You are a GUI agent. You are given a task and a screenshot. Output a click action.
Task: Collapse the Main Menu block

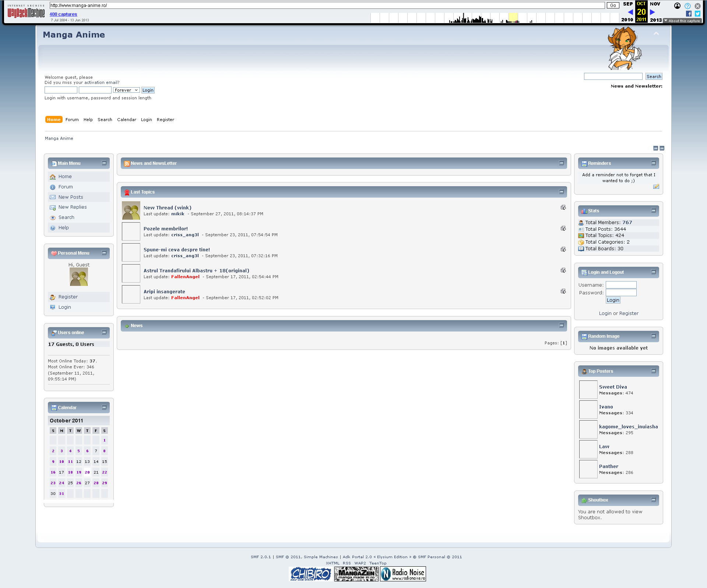click(x=104, y=163)
